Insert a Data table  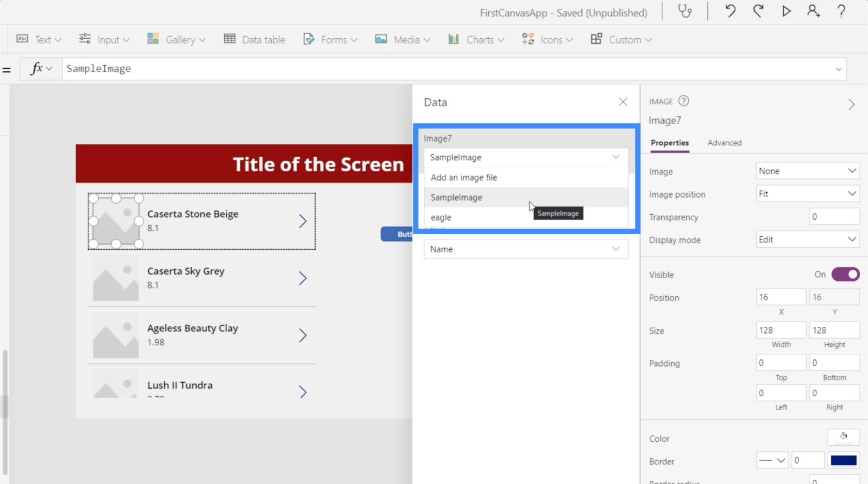(254, 39)
